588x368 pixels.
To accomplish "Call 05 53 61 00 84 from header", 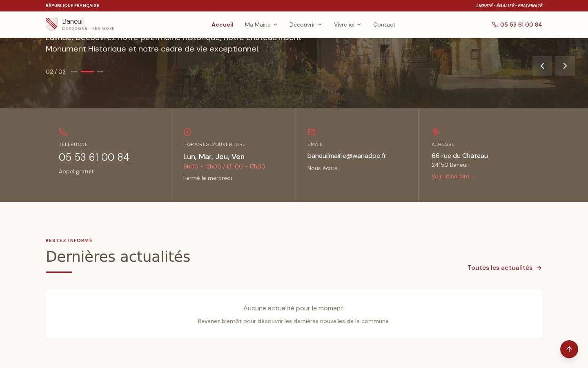I will [517, 25].
